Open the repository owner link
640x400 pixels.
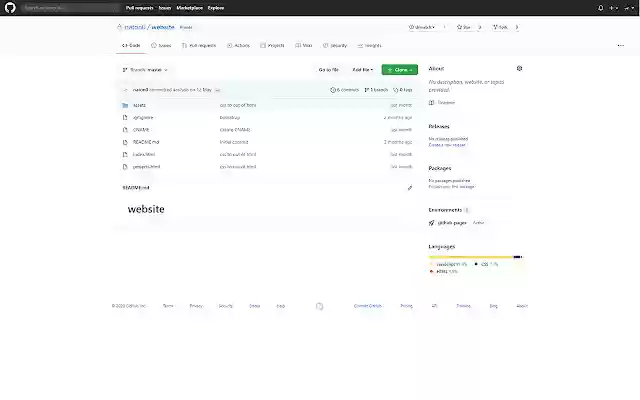point(135,27)
